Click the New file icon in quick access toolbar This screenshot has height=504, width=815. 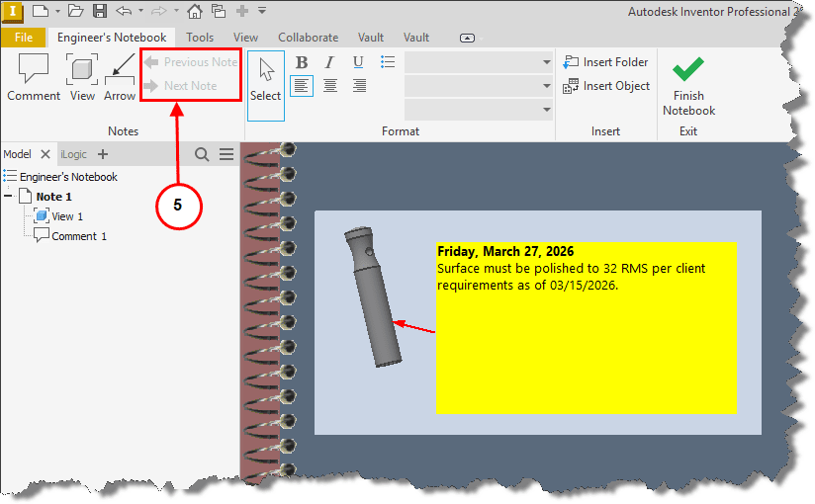pyautogui.click(x=40, y=11)
